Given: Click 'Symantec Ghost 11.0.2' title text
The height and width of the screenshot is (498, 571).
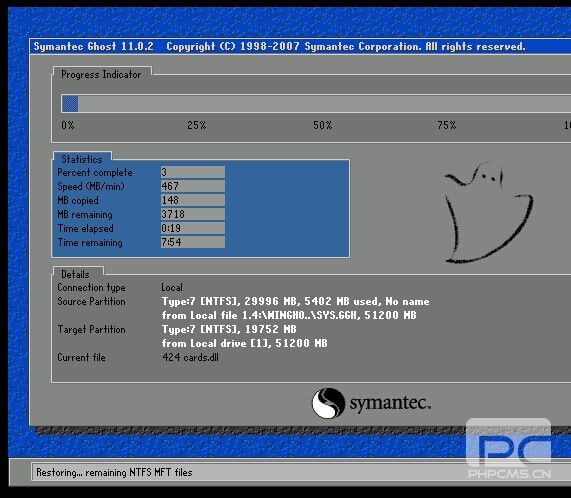Looking at the screenshot, I should point(94,47).
